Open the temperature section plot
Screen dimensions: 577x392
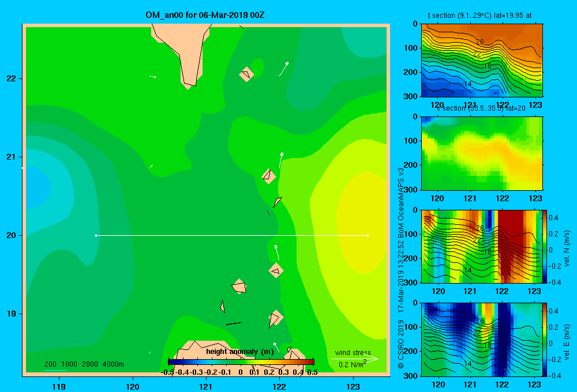coord(482,61)
